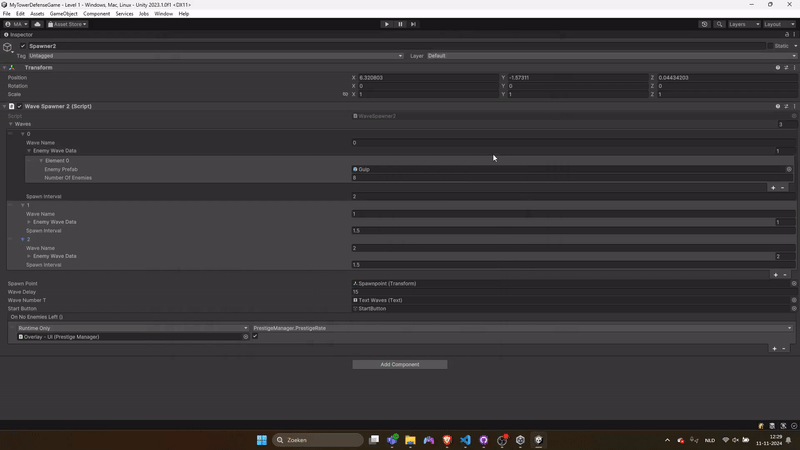800x450 pixels.
Task: Remove listener from On No Enemies Left
Action: [784, 348]
